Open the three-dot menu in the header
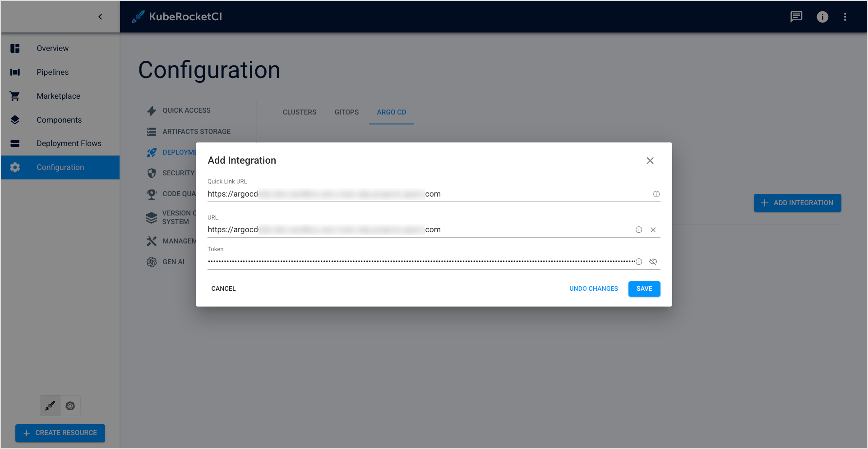Viewport: 868px width, 449px height. tap(845, 17)
